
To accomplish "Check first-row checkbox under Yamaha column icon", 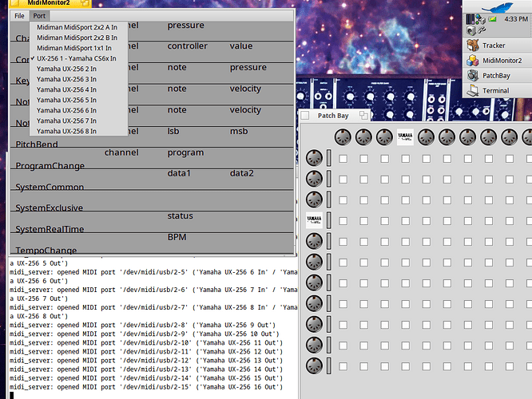I will 406,159.
